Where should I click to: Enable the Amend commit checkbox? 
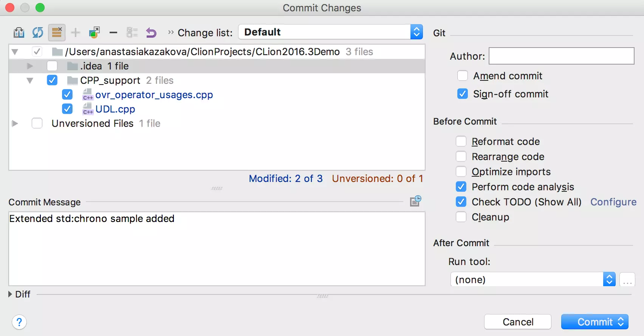pos(462,76)
